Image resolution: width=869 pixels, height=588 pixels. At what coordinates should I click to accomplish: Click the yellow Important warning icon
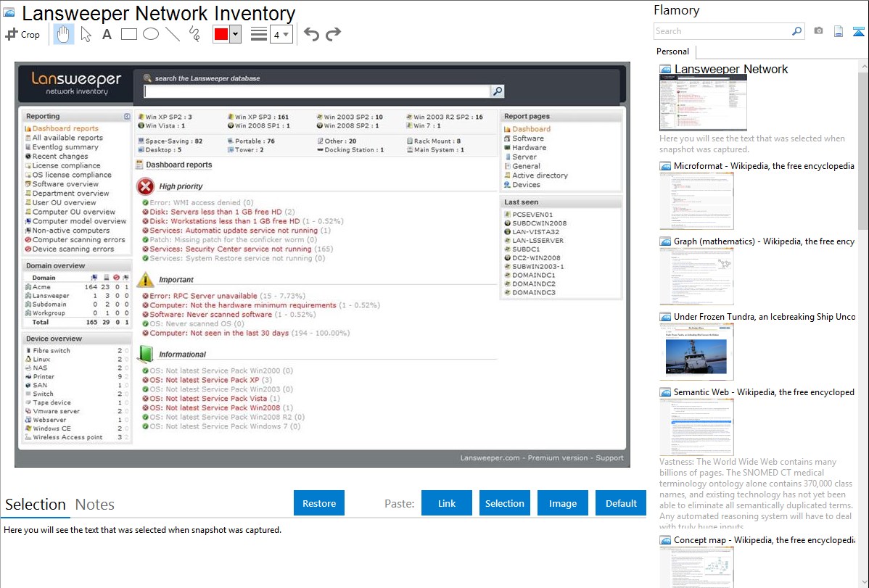tap(146, 279)
